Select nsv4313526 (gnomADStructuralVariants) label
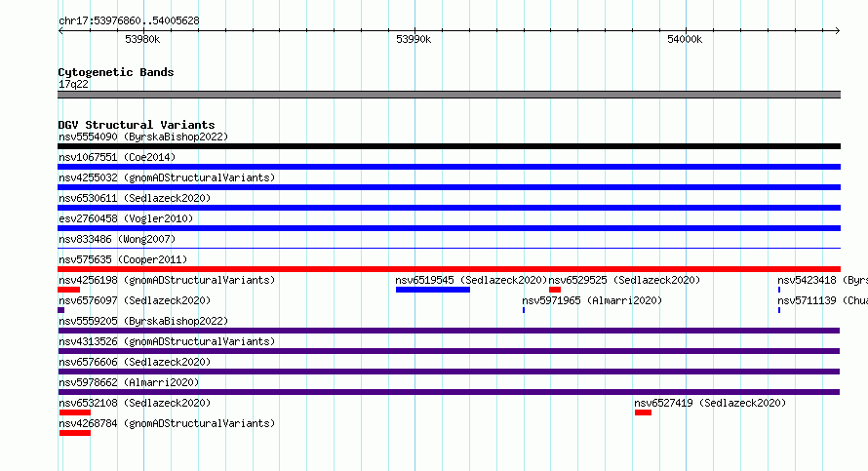 click(167, 341)
